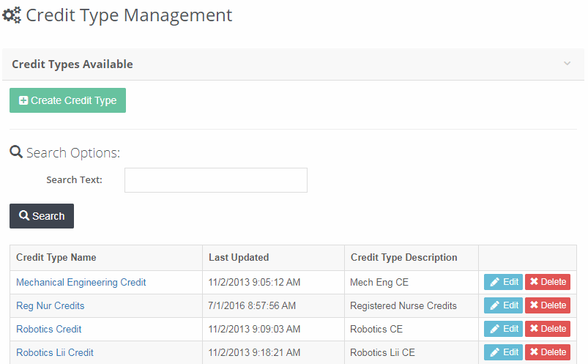Select the Robotics Lii CE description cell
The width and height of the screenshot is (588, 364).
pos(412,353)
